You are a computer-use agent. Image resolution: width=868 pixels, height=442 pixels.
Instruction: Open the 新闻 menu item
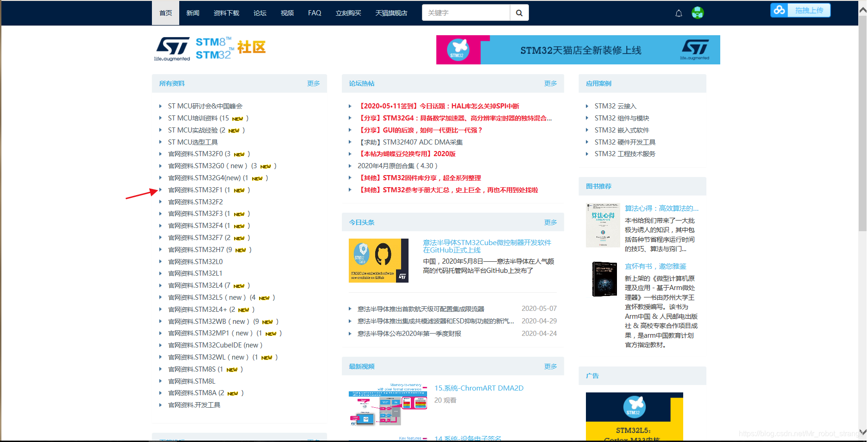point(193,13)
